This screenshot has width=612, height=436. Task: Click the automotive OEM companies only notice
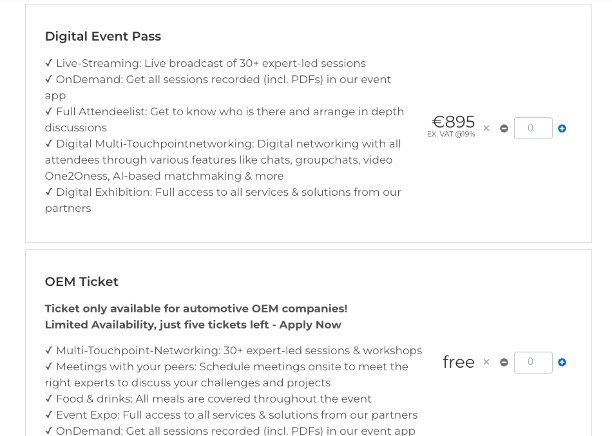click(196, 308)
